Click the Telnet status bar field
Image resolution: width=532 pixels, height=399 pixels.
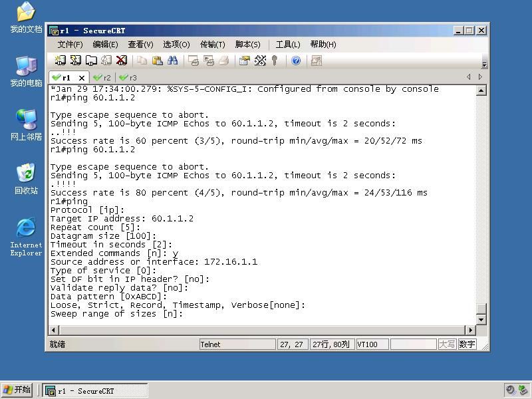tap(237, 344)
